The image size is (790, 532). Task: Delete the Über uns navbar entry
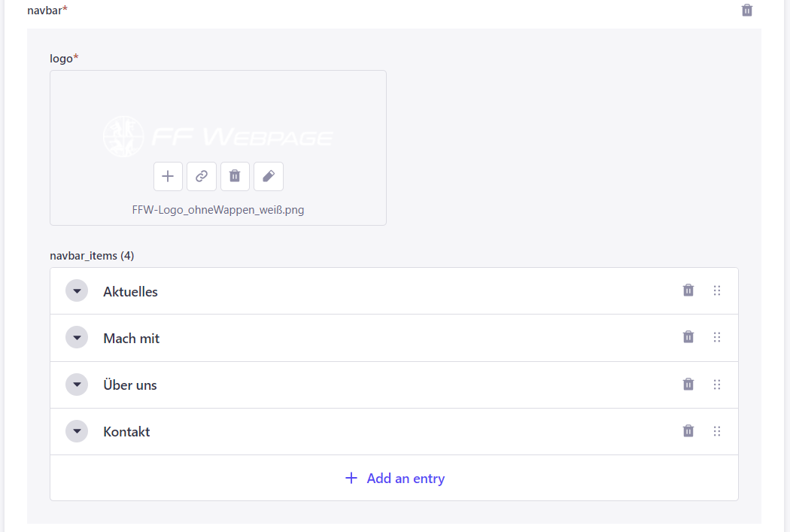click(688, 385)
